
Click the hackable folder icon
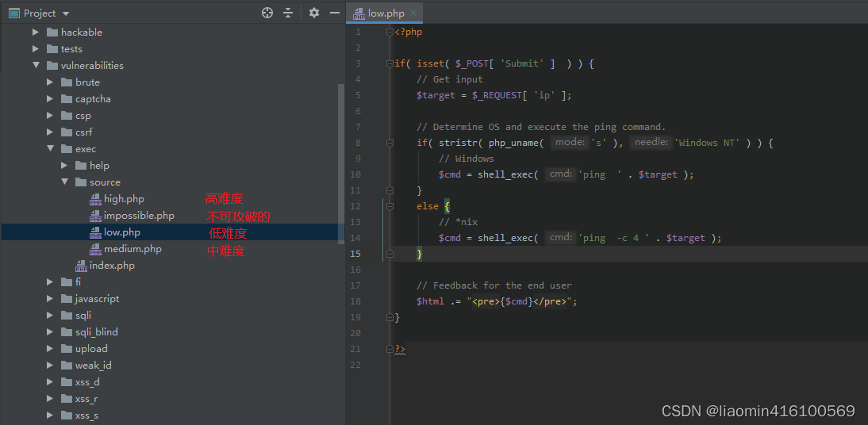click(52, 32)
